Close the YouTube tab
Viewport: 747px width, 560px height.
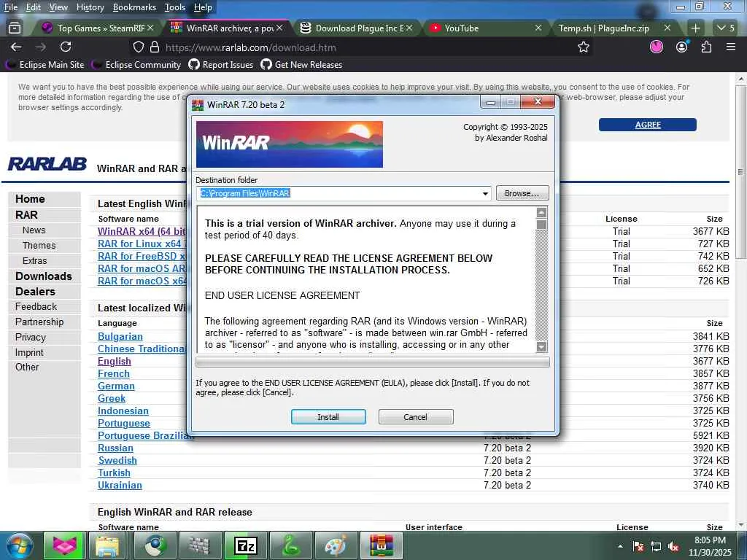click(x=538, y=28)
